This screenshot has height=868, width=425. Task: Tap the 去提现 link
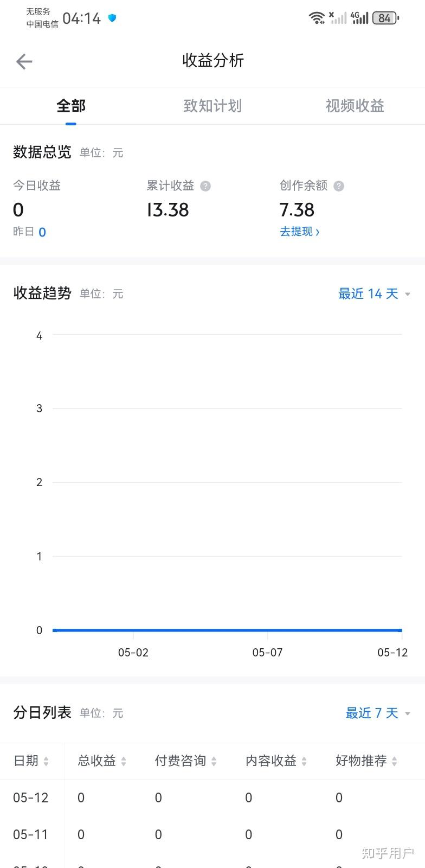(x=299, y=232)
